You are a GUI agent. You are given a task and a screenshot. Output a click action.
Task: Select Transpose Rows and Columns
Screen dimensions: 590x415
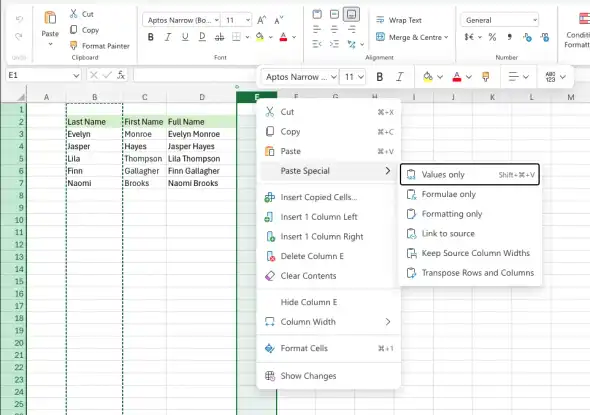tap(470, 272)
